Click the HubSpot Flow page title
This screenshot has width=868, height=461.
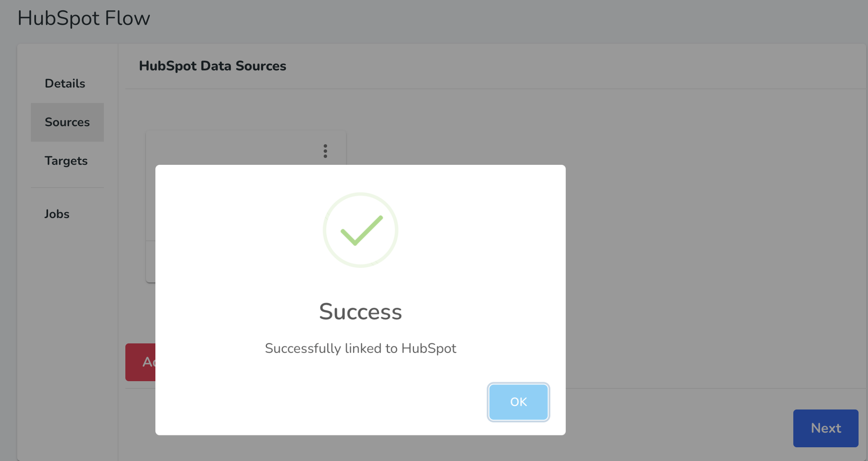point(84,18)
